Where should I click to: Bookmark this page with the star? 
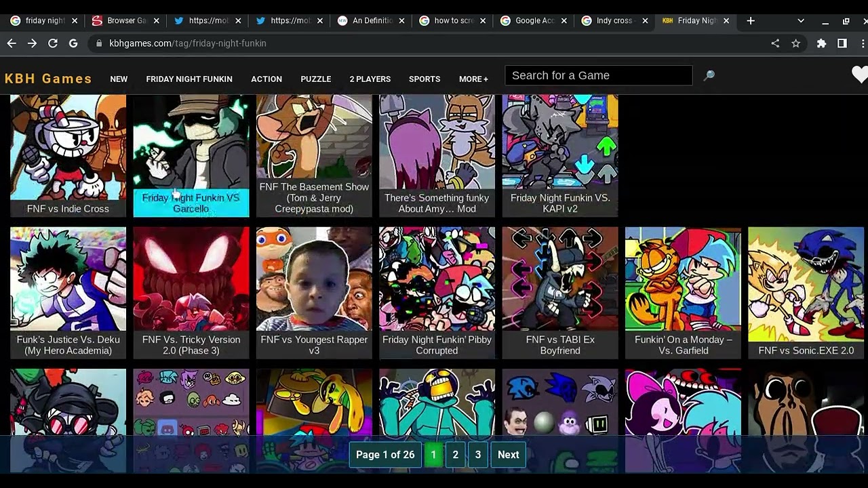pos(795,43)
